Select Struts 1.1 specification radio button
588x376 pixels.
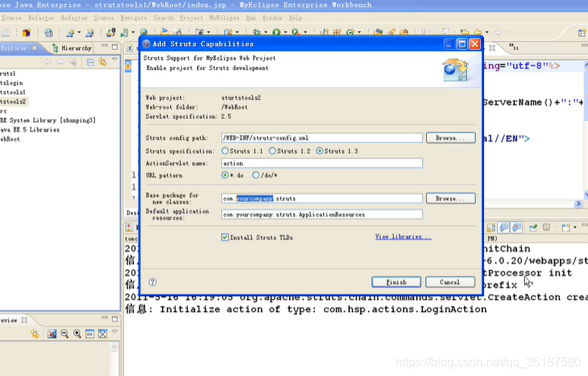click(x=225, y=151)
